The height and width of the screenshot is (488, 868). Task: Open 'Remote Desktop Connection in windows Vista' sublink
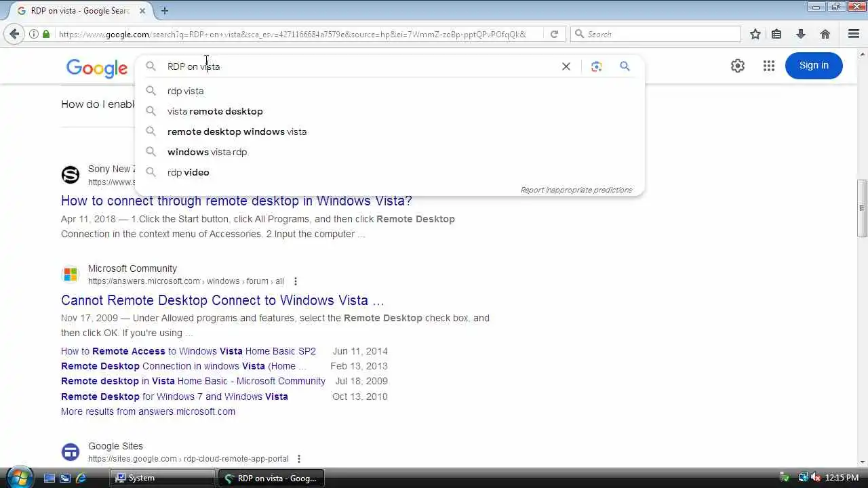184,366
